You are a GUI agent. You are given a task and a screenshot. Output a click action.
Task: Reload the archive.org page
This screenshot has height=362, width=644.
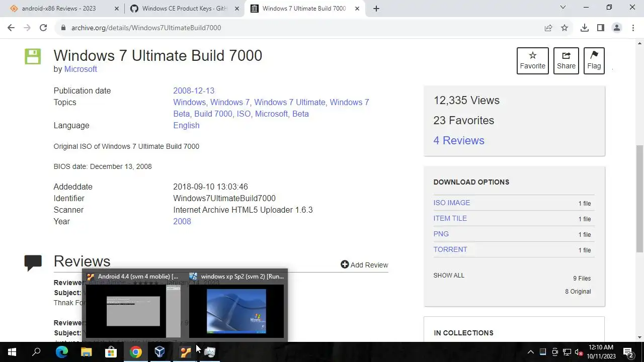[43, 28]
